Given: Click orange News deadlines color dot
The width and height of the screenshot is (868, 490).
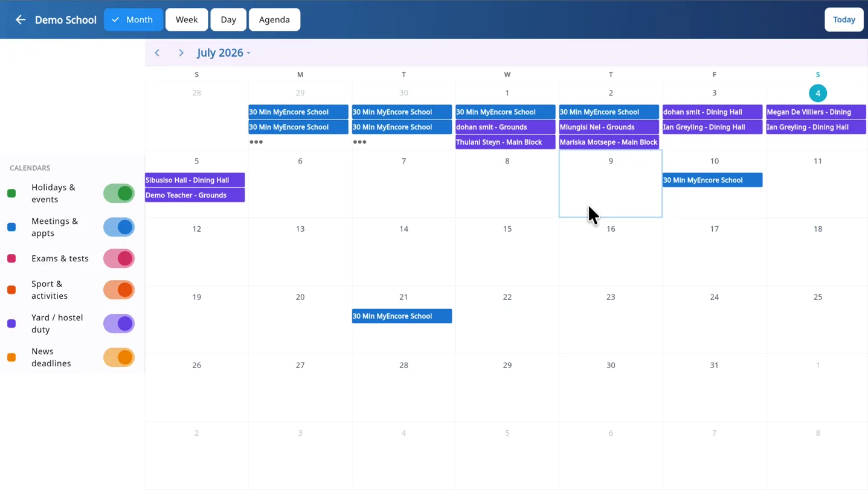Looking at the screenshot, I should click(x=11, y=358).
